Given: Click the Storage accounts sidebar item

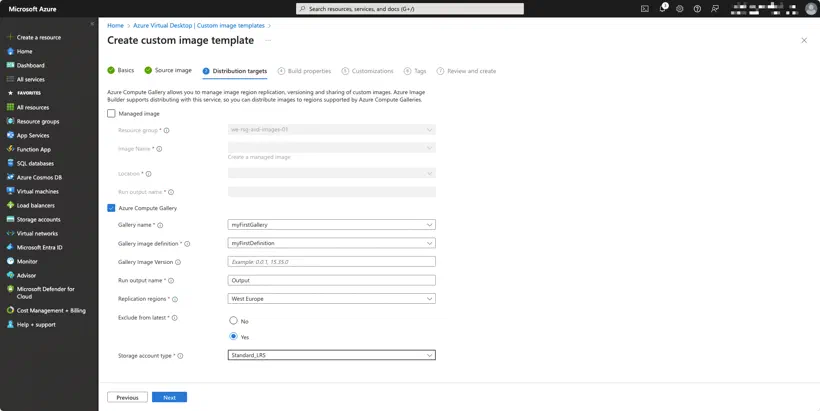Looking at the screenshot, I should point(38,220).
